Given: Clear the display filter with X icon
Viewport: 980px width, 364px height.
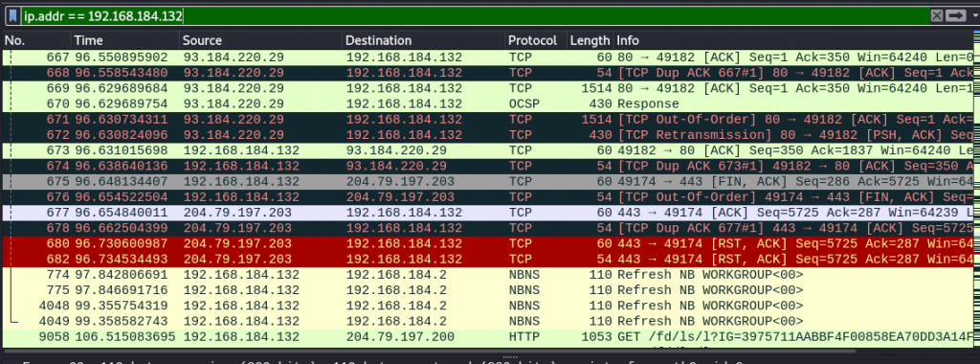Looking at the screenshot, I should pyautogui.click(x=936, y=15).
